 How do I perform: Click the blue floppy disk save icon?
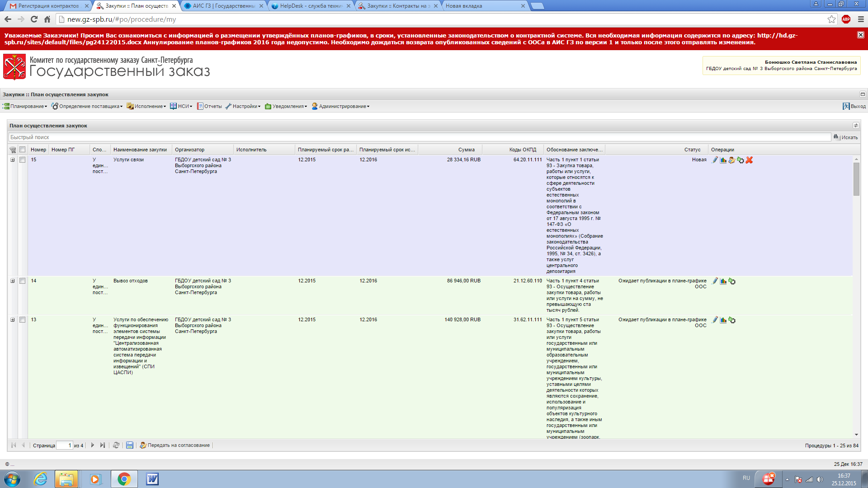130,445
